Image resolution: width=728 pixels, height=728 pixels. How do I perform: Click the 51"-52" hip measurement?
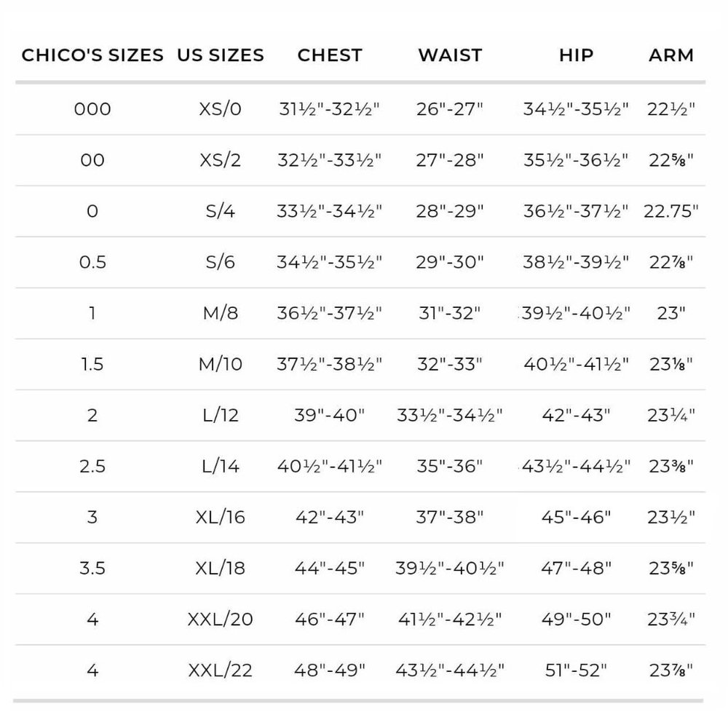(x=576, y=670)
